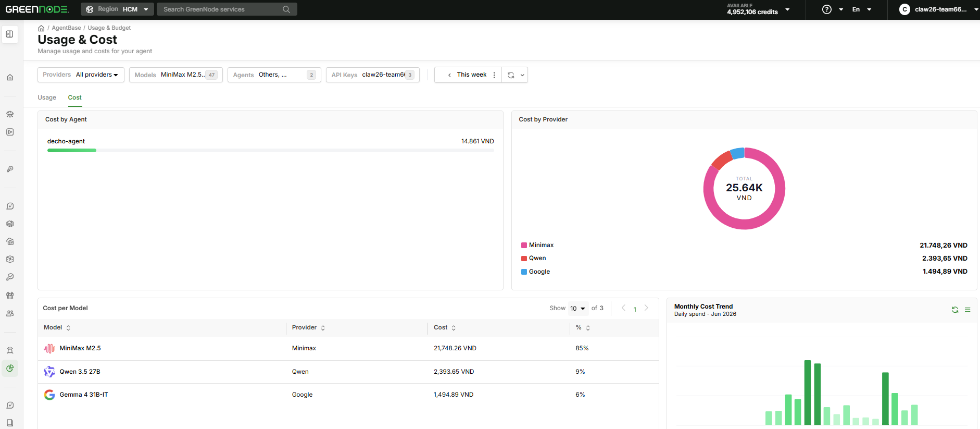
Task: Open the API Keys claw26-team filter
Action: click(x=373, y=75)
